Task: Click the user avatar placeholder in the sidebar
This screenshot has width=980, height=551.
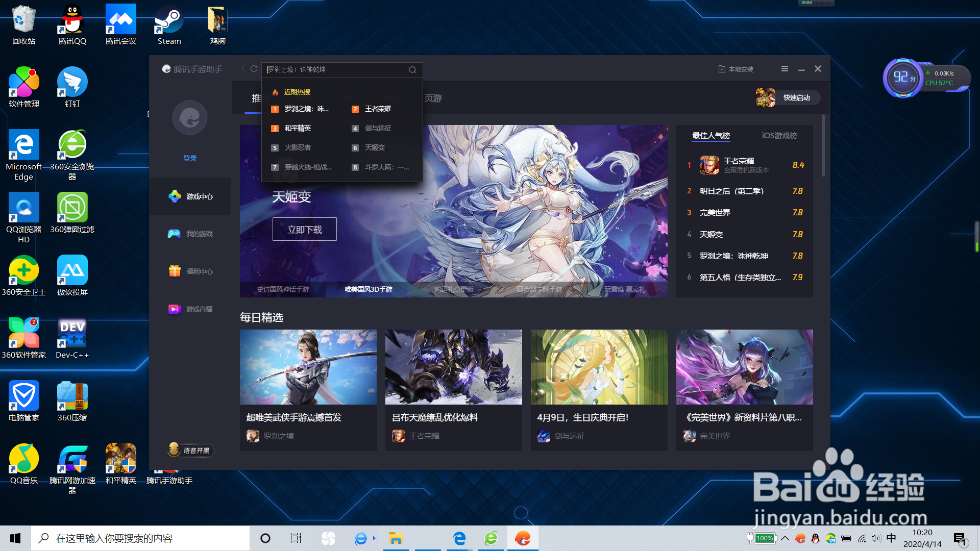Action: (x=190, y=118)
